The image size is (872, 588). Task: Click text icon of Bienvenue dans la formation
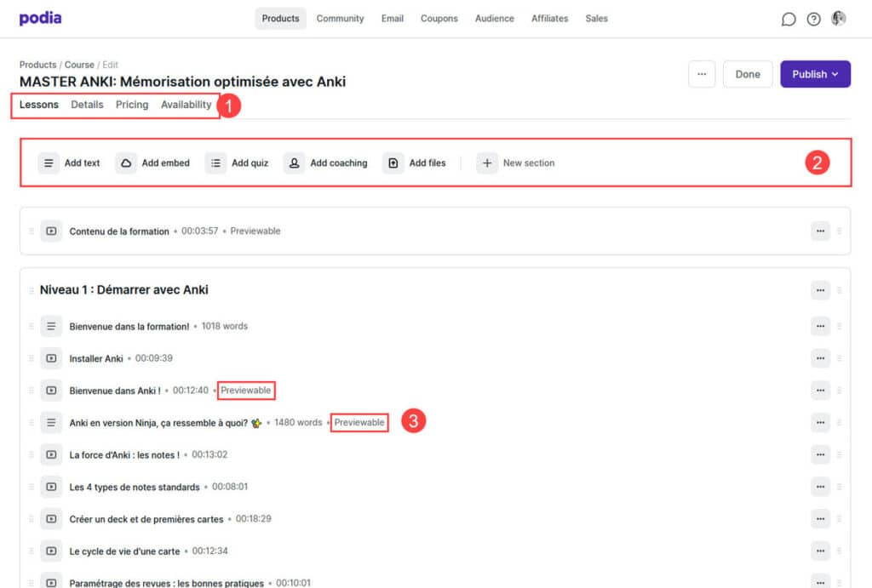tap(51, 326)
